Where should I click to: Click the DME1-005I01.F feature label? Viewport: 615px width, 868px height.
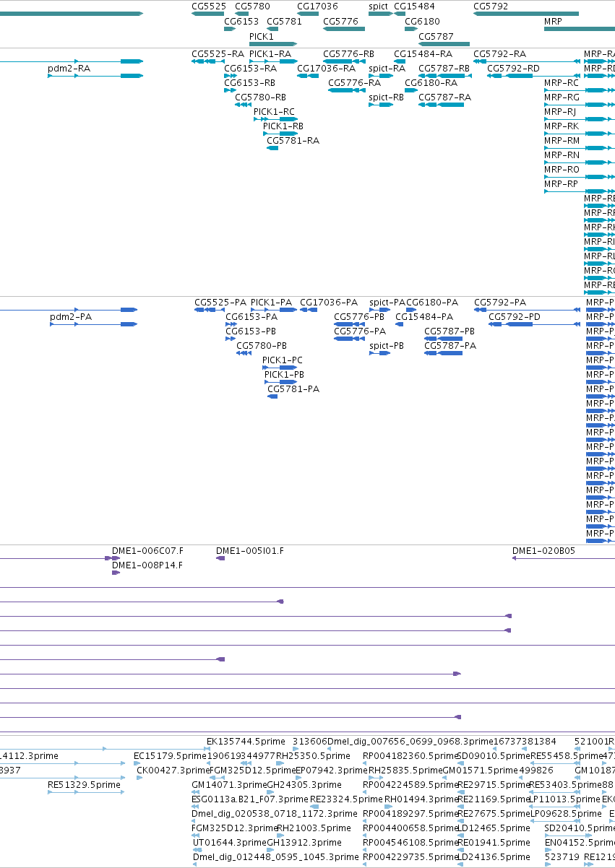point(250,551)
